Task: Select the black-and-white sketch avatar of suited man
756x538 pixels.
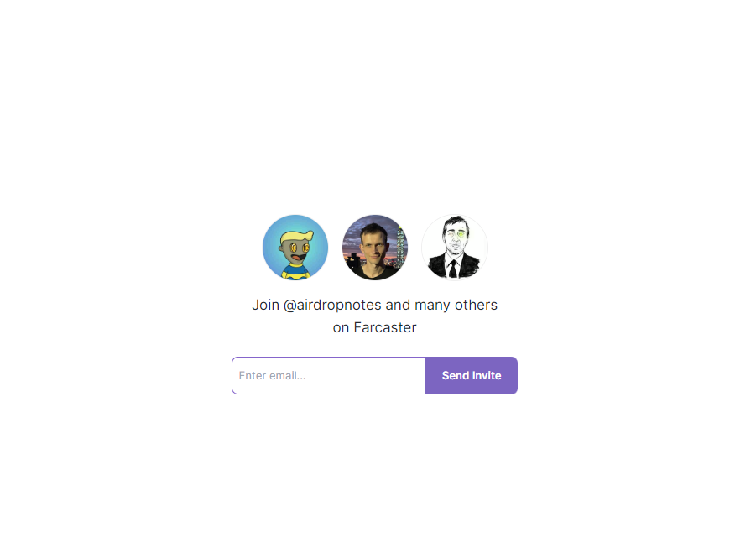Action: click(454, 248)
